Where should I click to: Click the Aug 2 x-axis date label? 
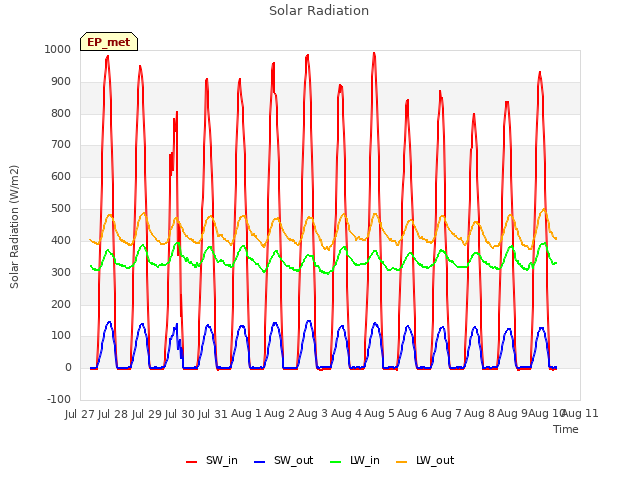(x=280, y=413)
